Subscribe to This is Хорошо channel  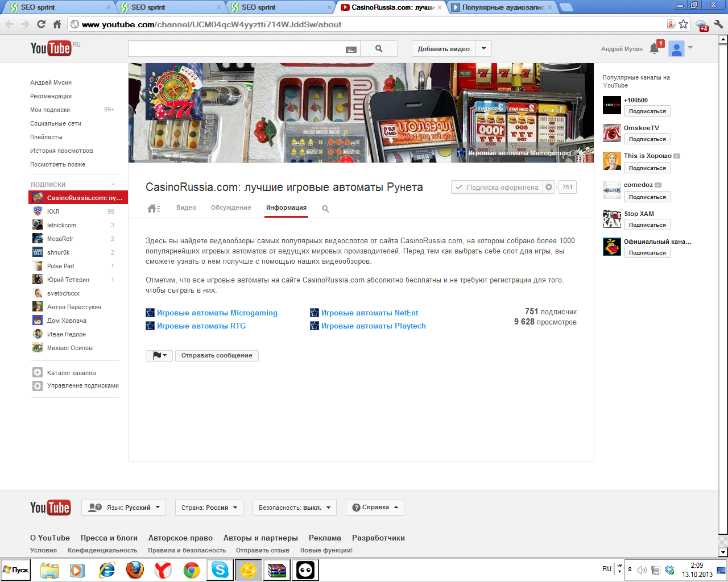647,168
